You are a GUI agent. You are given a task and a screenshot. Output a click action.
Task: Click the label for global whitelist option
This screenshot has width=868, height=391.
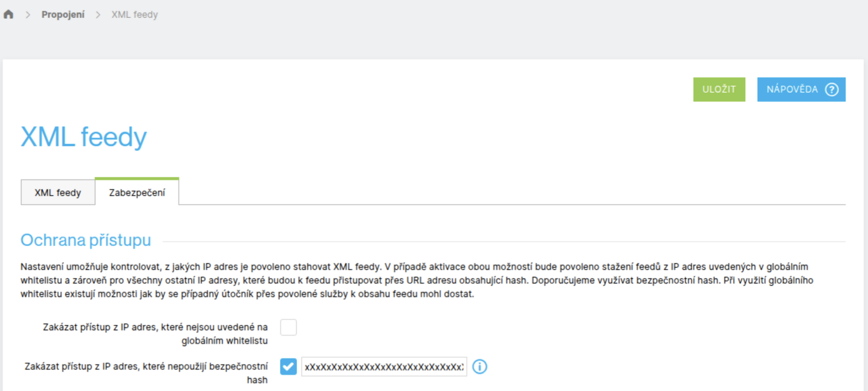[155, 334]
